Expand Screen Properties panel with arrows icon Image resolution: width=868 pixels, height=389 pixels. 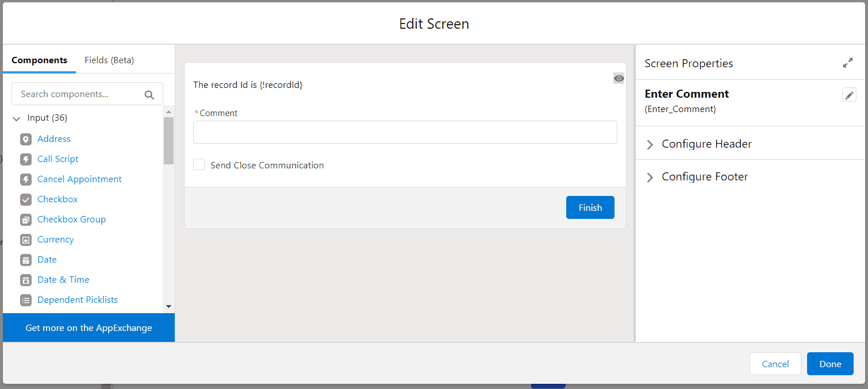[x=848, y=63]
